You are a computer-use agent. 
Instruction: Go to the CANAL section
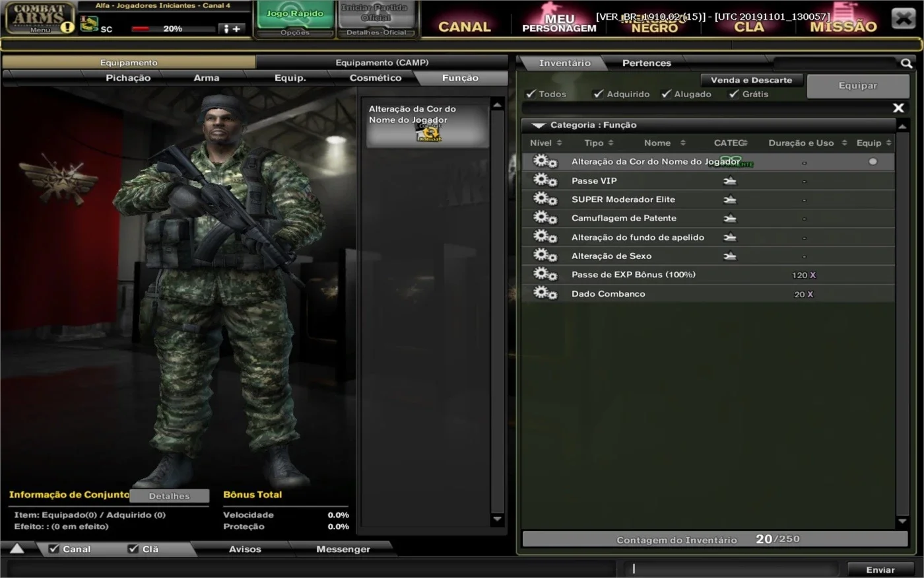pyautogui.click(x=465, y=27)
